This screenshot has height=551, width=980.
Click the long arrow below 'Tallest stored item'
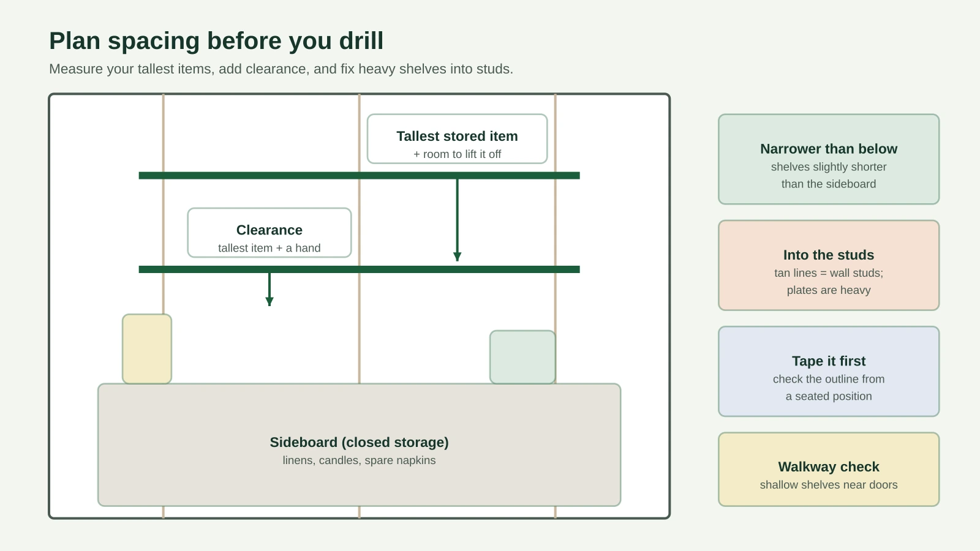(x=457, y=220)
